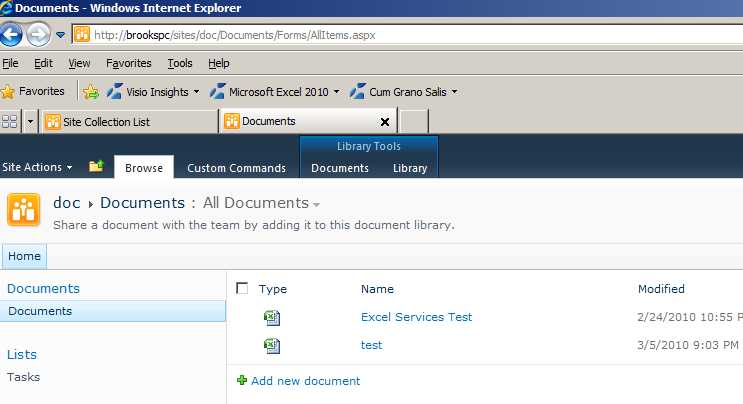Screen dimensions: 743x404
Task: Click the orange Documents library site icon
Action: [x=23, y=211]
